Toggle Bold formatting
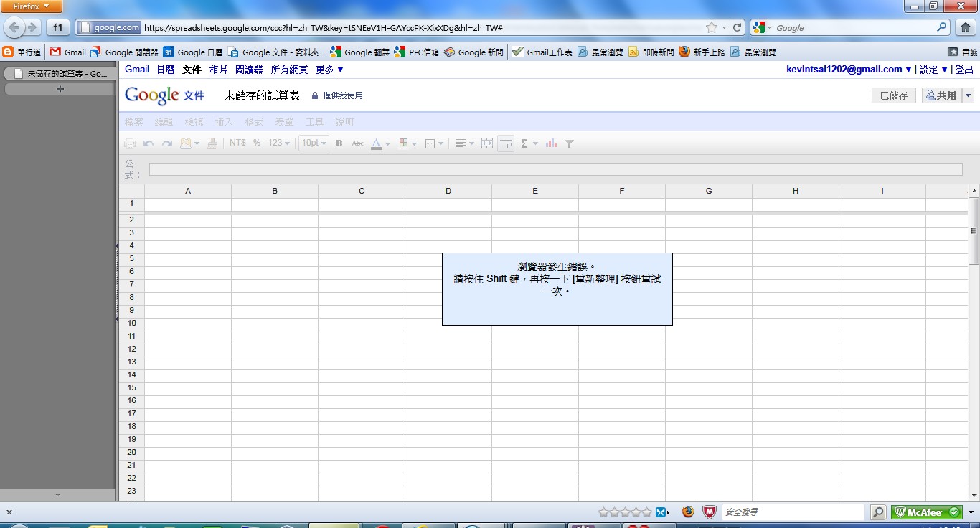980x528 pixels. point(339,143)
